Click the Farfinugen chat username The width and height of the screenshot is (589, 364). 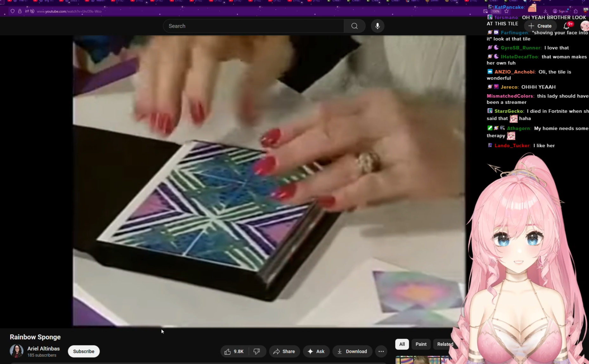514,33
